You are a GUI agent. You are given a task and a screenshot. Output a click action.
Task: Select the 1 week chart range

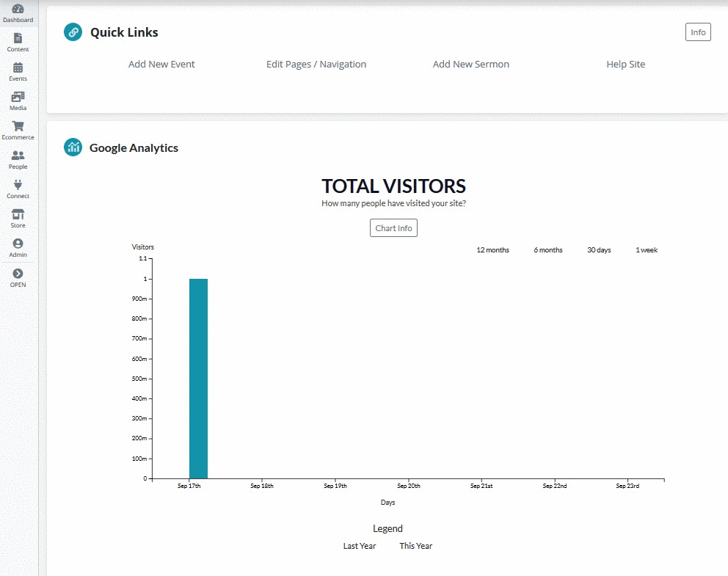coord(647,249)
